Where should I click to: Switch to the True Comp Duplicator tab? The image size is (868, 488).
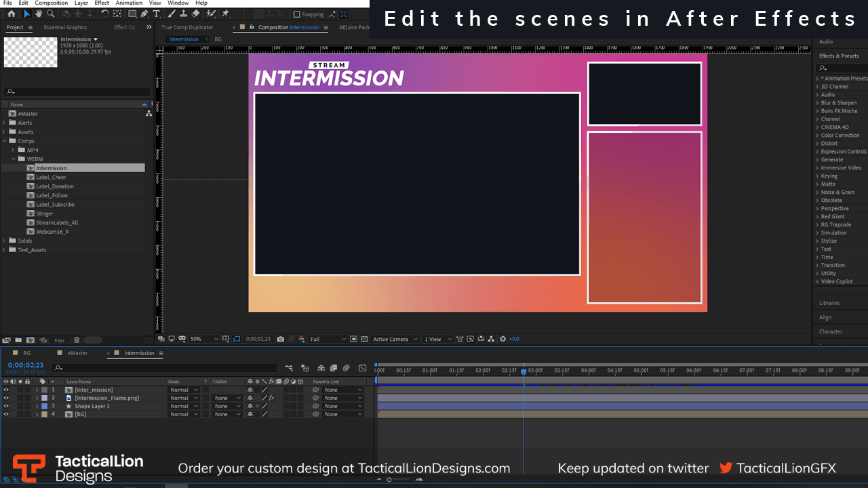click(187, 27)
